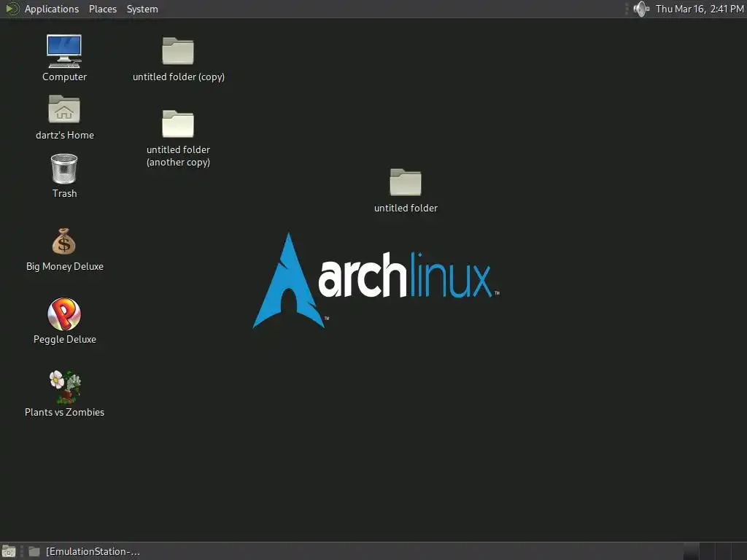Screen dimensions: 747x560
Task: Open the Places menu
Action: (103, 9)
